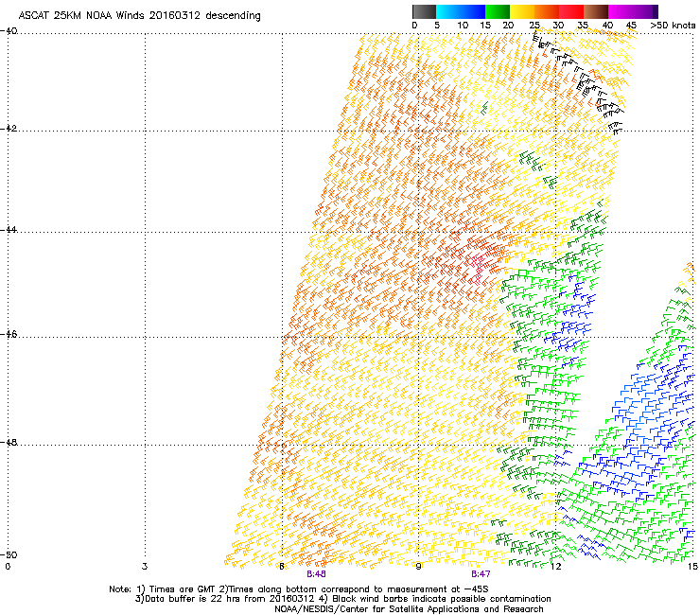700x615 pixels.
Task: Click the gray 0-5 knots color band
Action: tap(424, 11)
